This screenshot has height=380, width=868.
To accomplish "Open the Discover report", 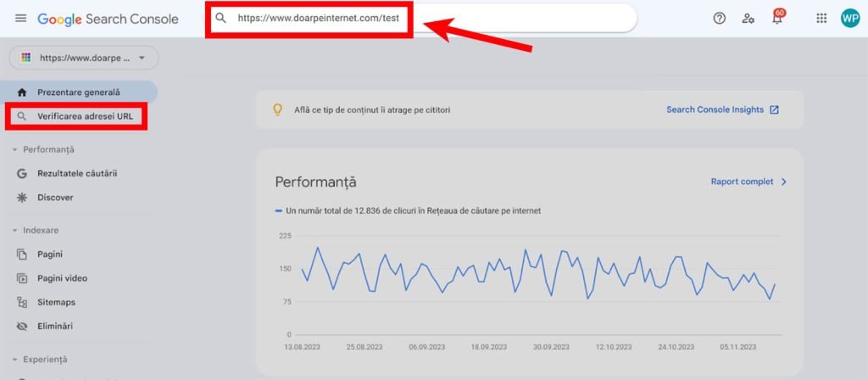I will [55, 197].
